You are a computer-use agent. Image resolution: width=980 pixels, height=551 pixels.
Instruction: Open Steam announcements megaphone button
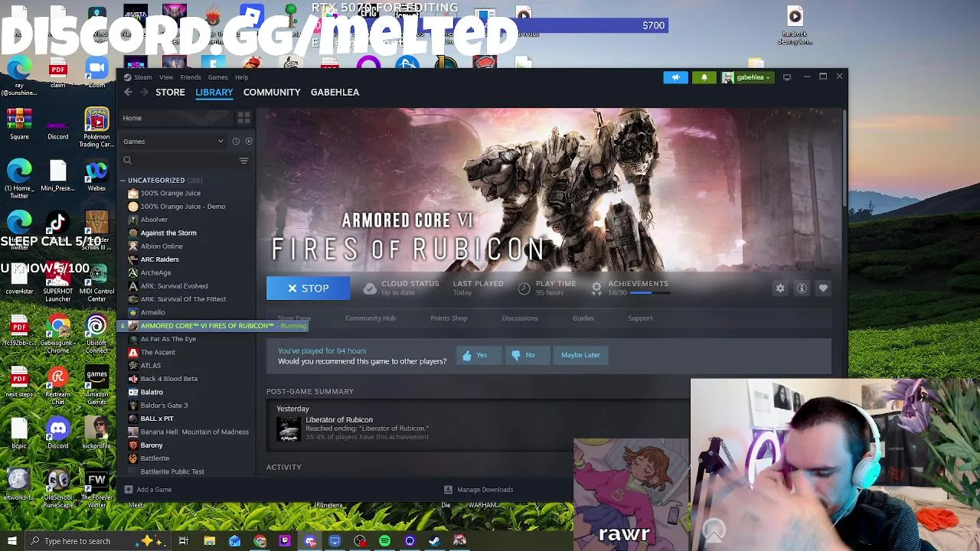click(x=675, y=77)
